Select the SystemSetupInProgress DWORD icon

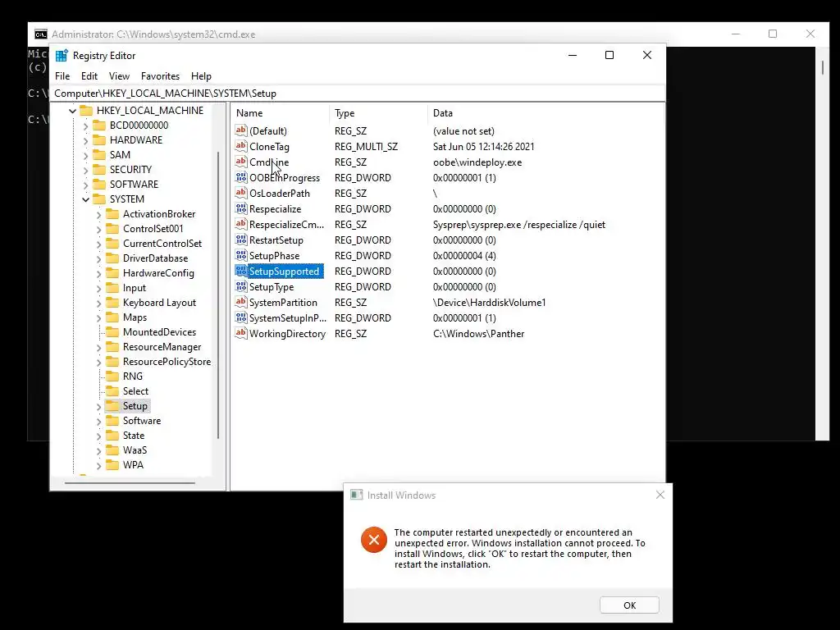241,317
